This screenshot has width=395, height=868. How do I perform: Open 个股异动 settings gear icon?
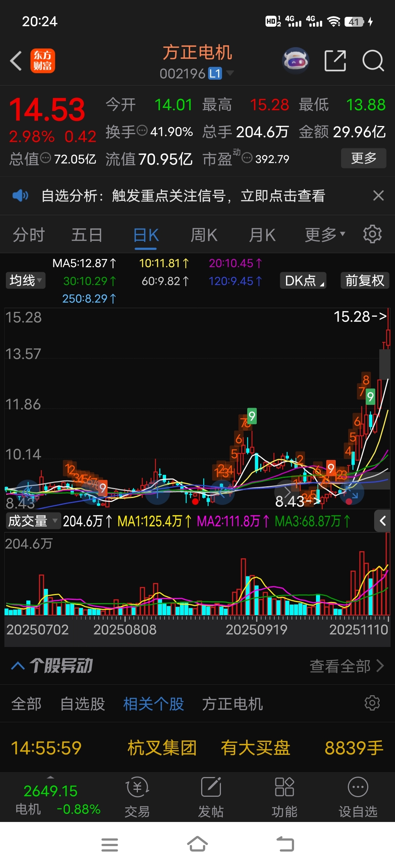coord(372,703)
